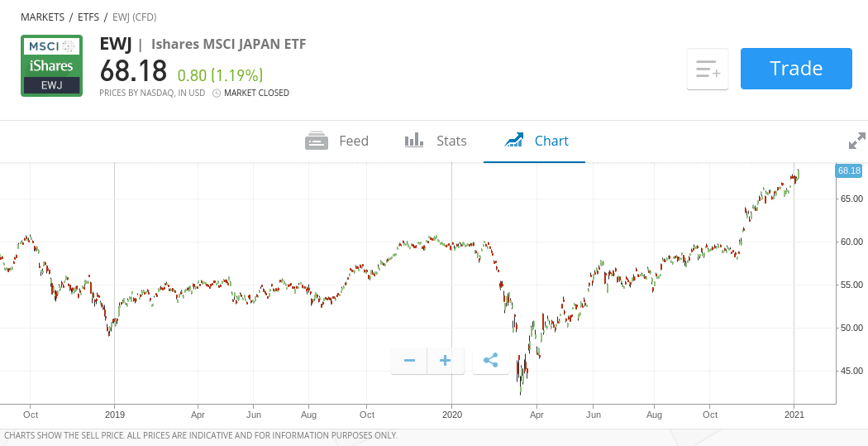Click the 2020 marker on time axis
868x446 pixels.
[451, 415]
